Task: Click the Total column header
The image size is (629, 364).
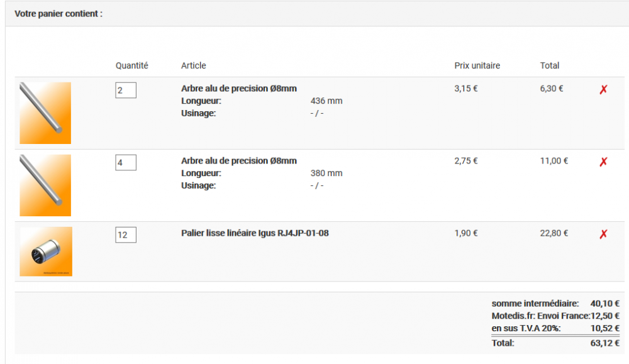Action: 549,65
